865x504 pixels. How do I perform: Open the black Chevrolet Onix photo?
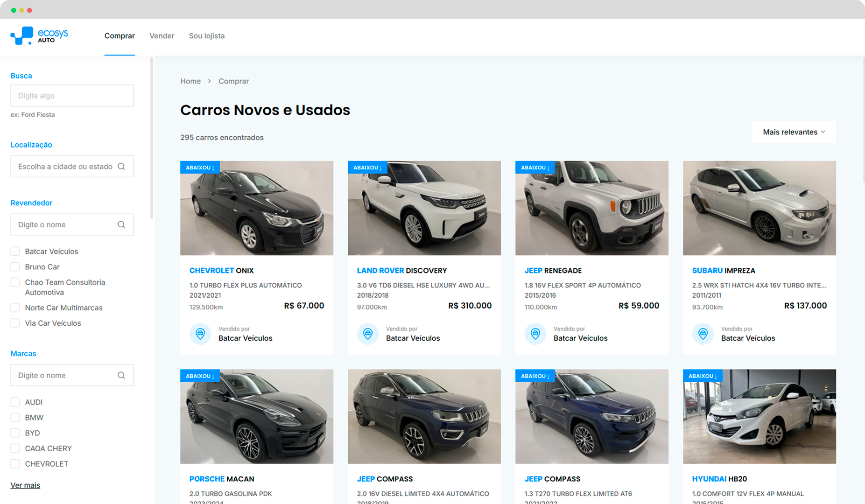(x=257, y=208)
